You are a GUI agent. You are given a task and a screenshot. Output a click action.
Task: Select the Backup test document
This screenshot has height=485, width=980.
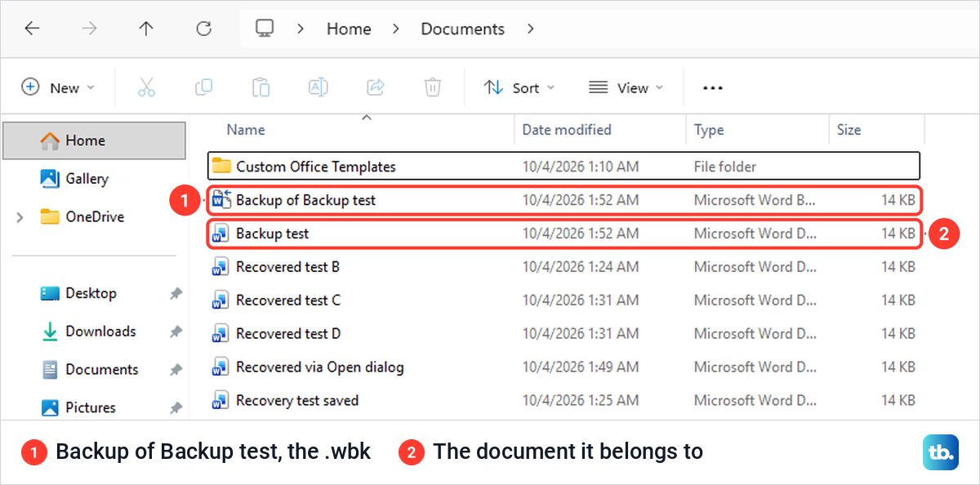coord(563,234)
